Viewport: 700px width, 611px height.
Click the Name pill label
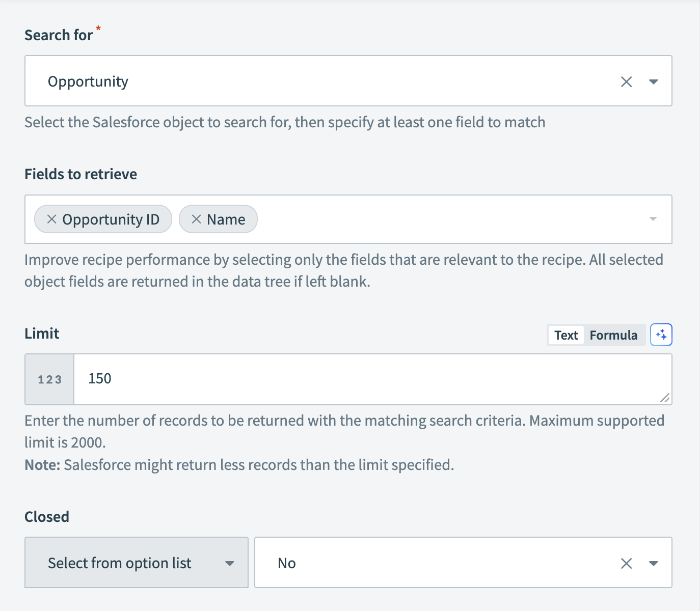point(226,219)
